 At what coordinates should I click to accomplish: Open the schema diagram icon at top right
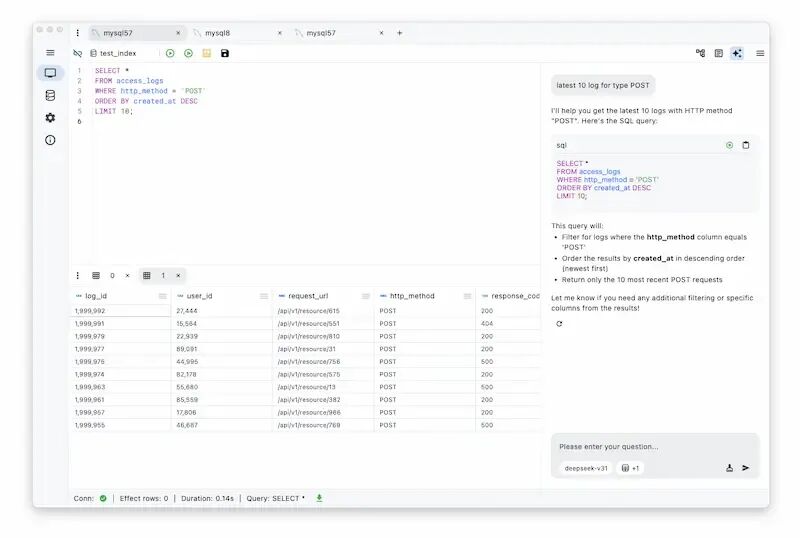701,53
